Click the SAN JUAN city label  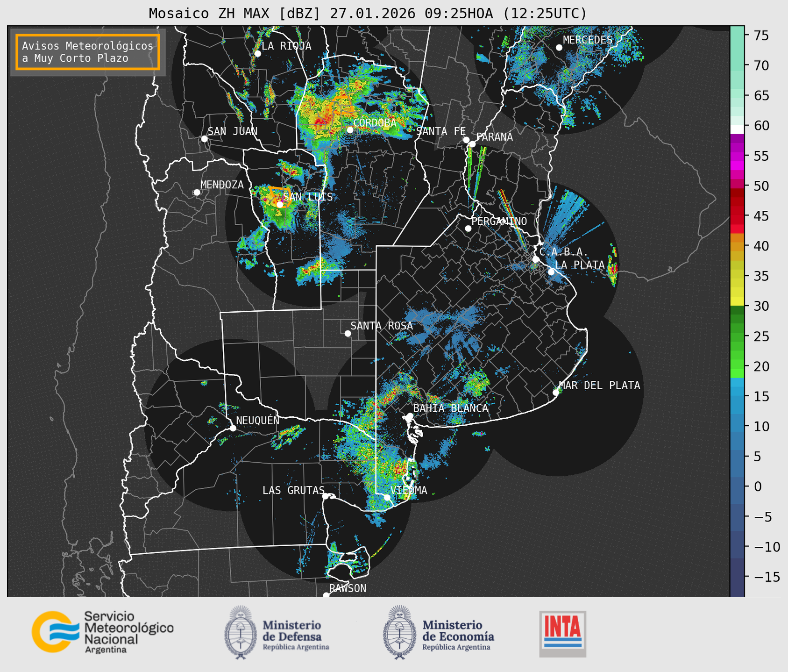[232, 131]
